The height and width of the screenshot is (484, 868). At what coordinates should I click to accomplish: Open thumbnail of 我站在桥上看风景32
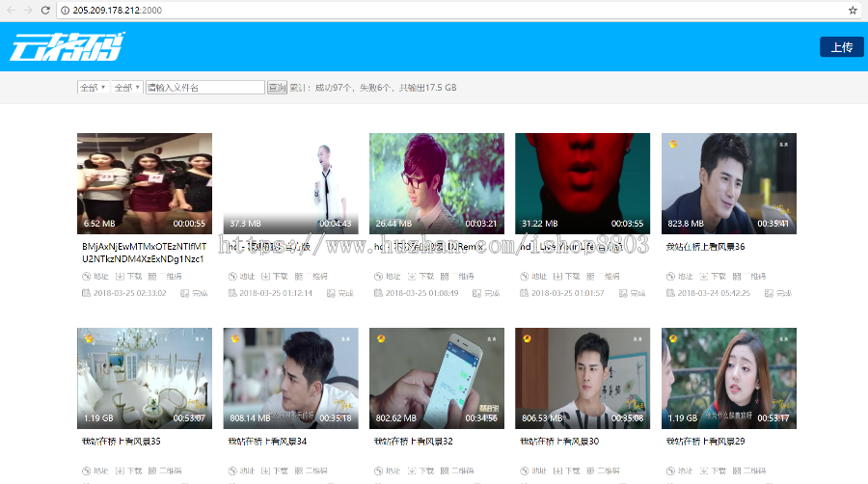(x=437, y=378)
